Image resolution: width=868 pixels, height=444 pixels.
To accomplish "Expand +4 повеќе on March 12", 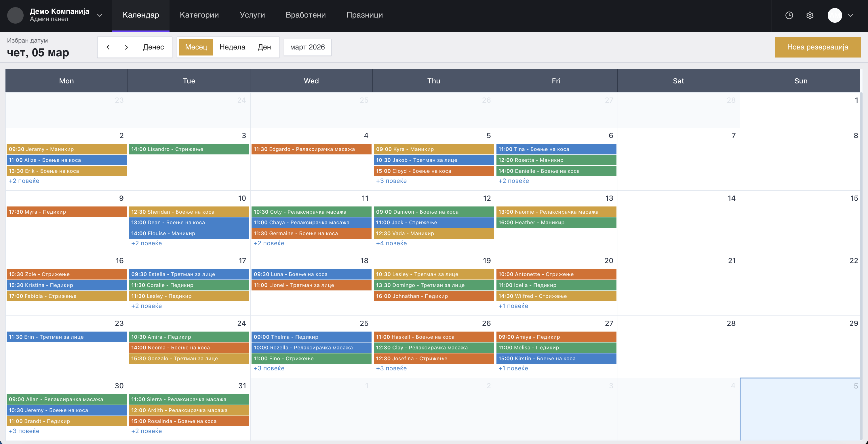I will (391, 243).
